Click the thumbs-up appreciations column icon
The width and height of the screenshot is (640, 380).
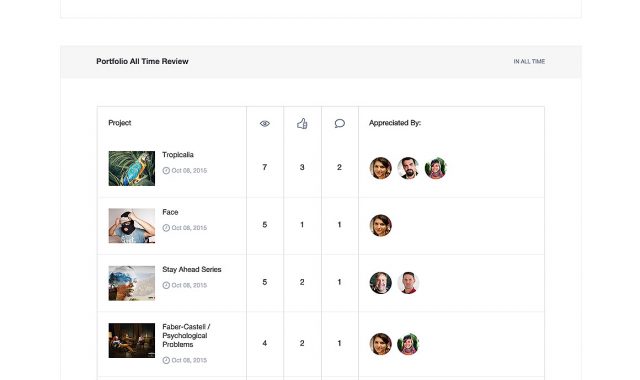tap(302, 123)
